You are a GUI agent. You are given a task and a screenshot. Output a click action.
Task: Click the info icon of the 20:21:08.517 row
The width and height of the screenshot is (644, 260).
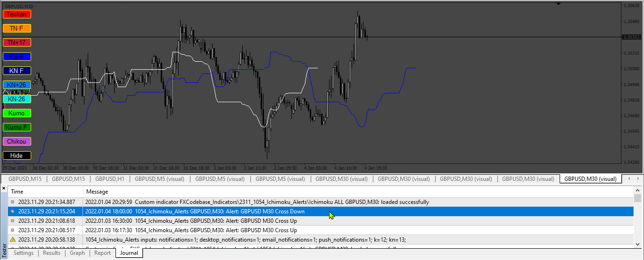click(13, 230)
